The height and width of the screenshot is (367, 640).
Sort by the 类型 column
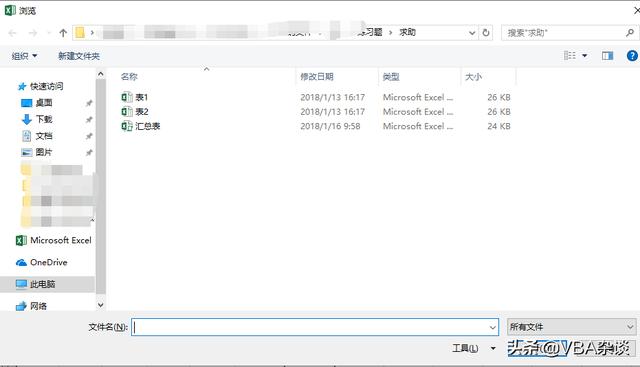tap(391, 76)
